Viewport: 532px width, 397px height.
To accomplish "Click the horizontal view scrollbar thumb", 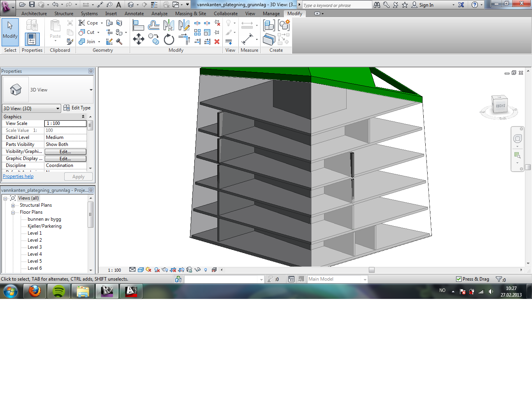I will 372,270.
